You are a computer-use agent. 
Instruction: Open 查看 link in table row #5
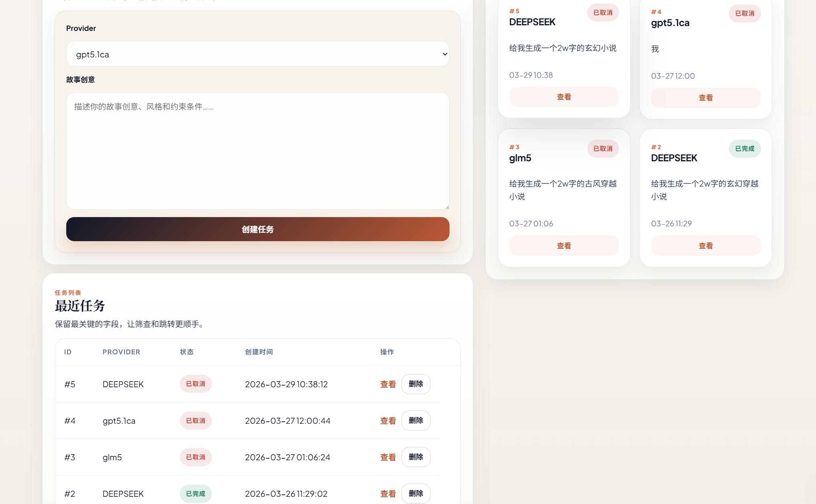[x=388, y=384]
